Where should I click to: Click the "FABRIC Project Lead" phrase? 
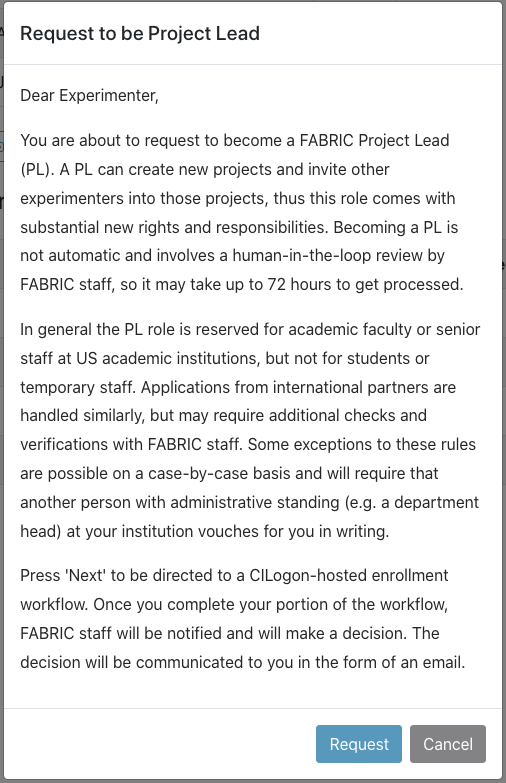374,140
